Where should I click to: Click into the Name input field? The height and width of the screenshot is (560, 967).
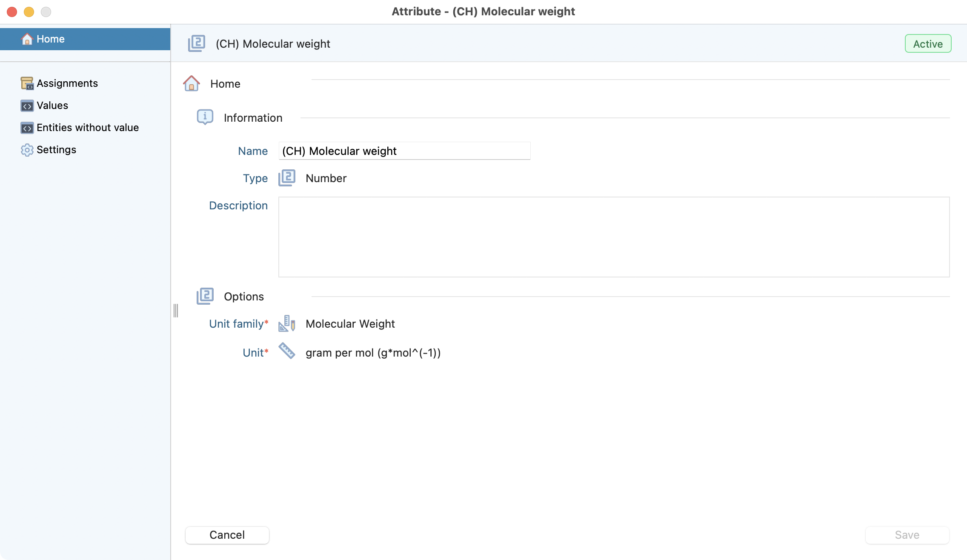point(404,151)
